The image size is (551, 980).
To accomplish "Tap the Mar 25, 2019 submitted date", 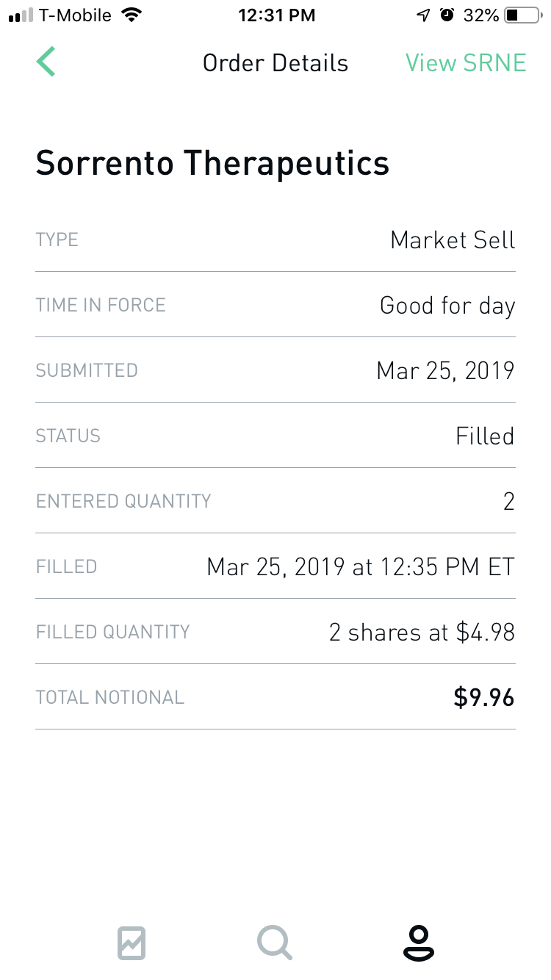I will [x=445, y=370].
